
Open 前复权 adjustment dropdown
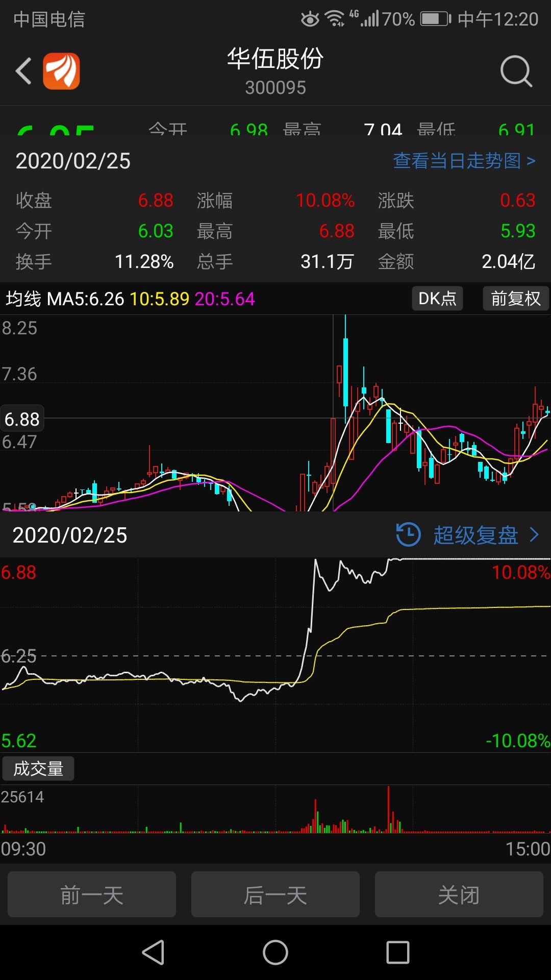[x=516, y=298]
